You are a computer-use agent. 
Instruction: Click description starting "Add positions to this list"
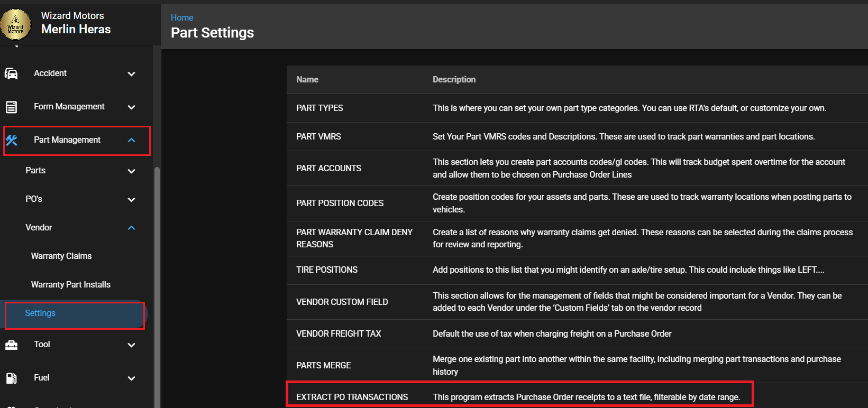628,270
